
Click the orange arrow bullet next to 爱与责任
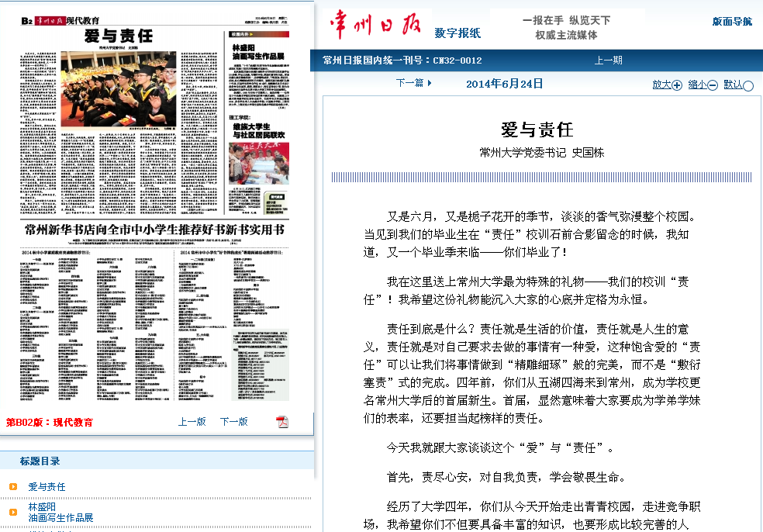[13, 487]
